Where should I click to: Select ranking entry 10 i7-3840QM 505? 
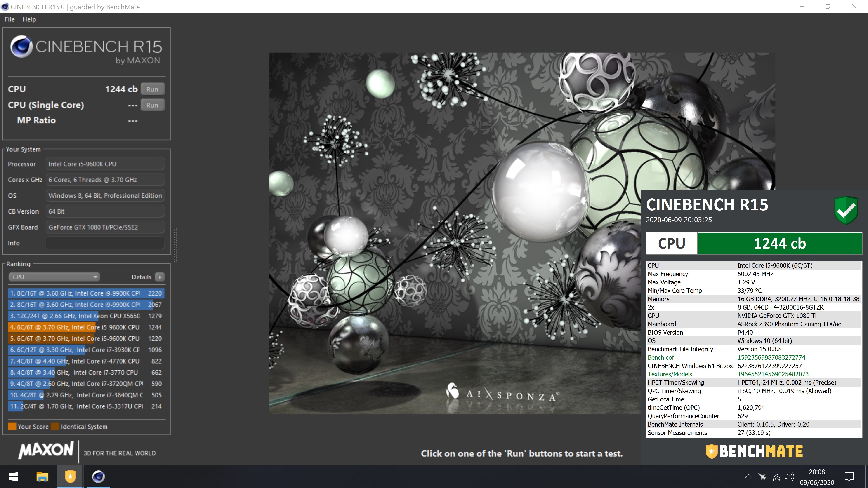[86, 395]
